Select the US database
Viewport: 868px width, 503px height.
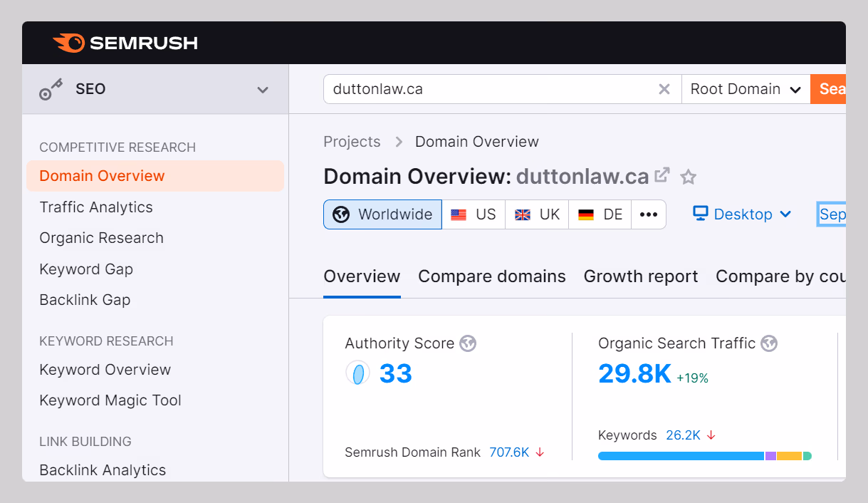coord(474,214)
